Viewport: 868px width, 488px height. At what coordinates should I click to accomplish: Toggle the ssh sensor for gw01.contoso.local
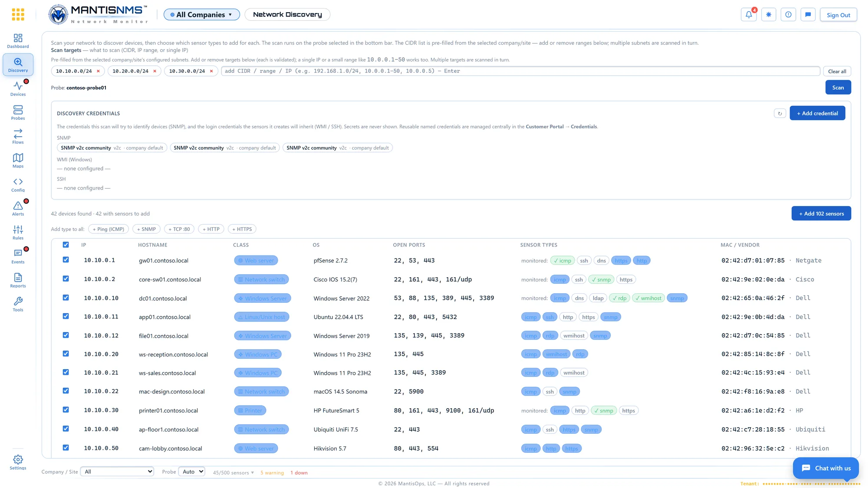coord(584,261)
